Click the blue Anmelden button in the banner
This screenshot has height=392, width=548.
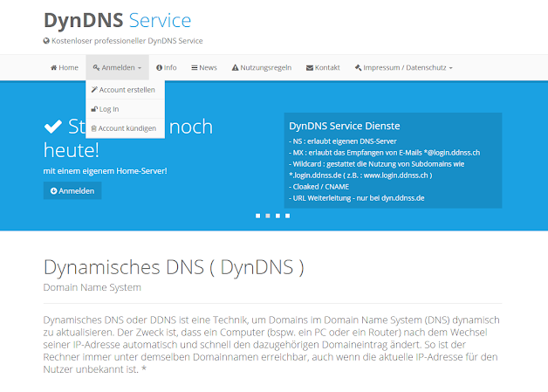72,190
